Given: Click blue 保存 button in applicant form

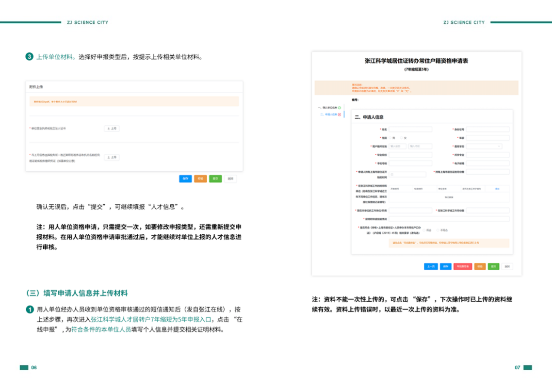Looking at the screenshot, I should coord(446,267).
